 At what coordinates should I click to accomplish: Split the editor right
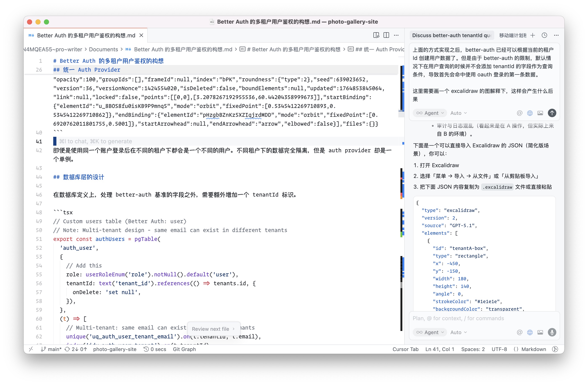click(x=386, y=35)
